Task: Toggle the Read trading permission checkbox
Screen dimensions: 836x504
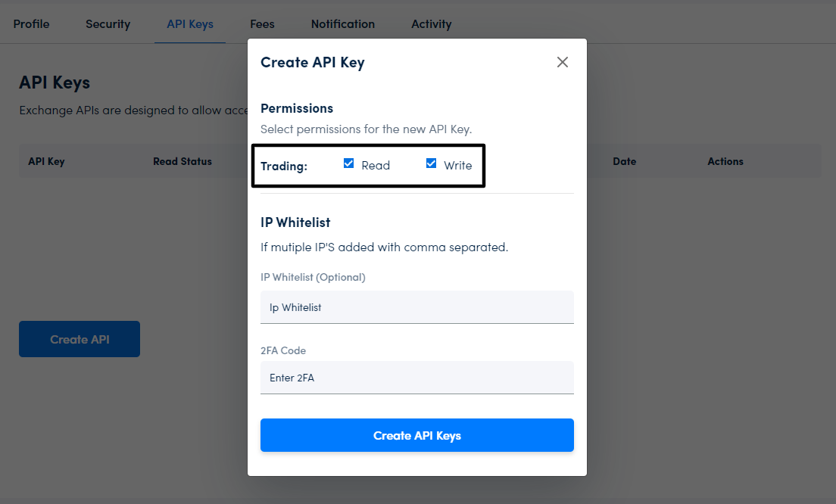Action: click(x=349, y=163)
